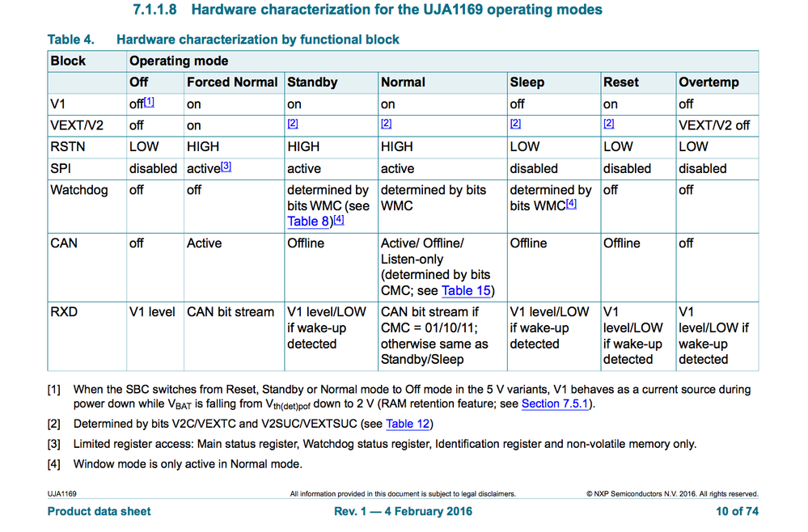The height and width of the screenshot is (532, 808).
Task: Click 'disabled' in SPI Sleep cell
Action: (x=534, y=168)
